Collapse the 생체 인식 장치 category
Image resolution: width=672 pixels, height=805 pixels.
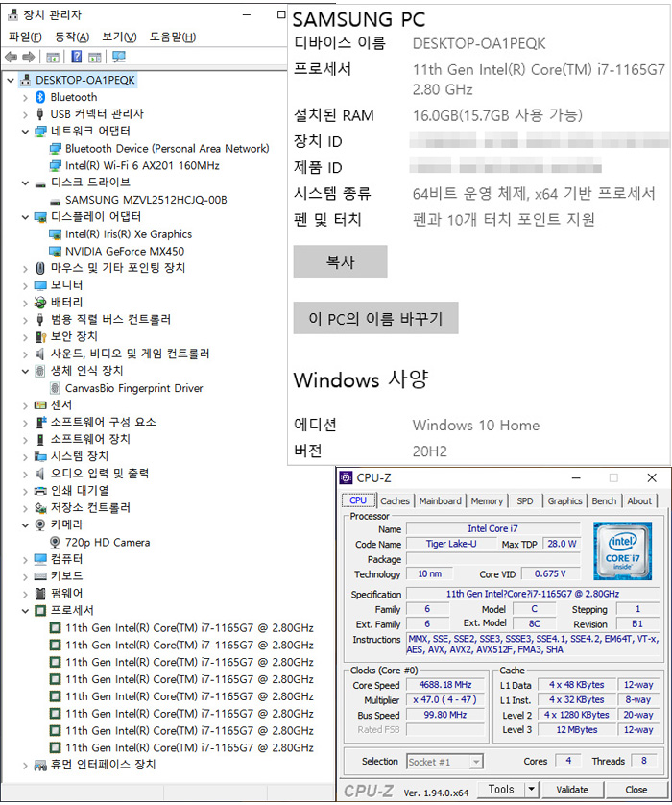pos(25,371)
